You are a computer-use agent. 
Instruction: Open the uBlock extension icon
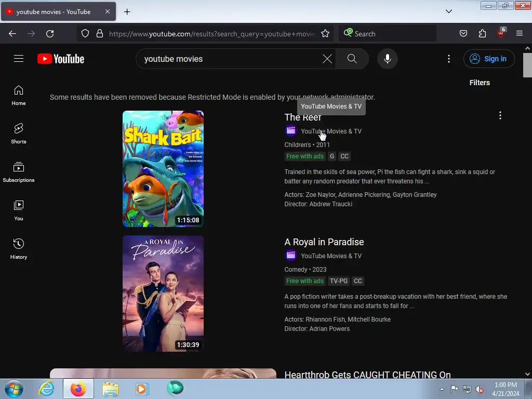tap(501, 33)
